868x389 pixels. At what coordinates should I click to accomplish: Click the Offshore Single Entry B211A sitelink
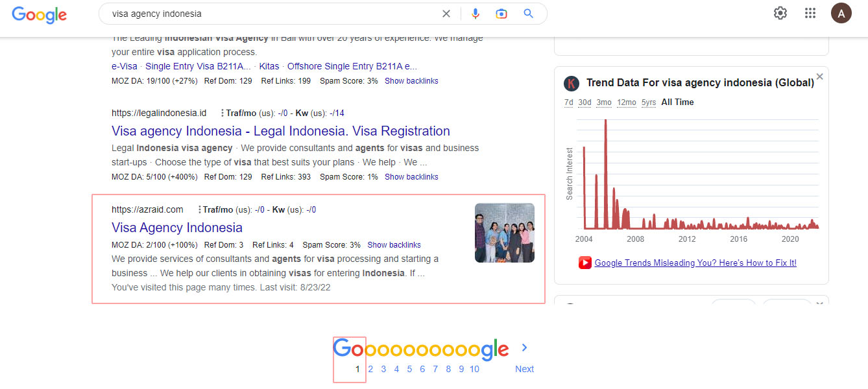click(x=352, y=66)
